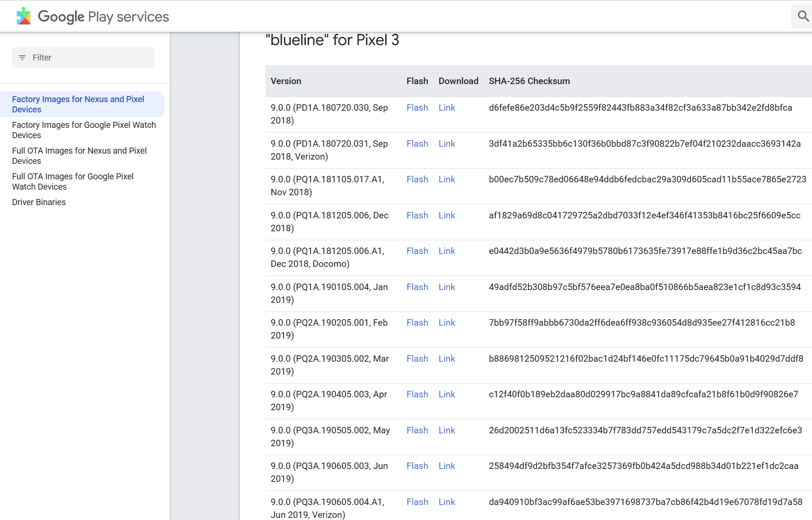Click version text 9.0.0 (PD1A.180720.030, Sep 2018)
This screenshot has width=812, height=520.
coord(329,114)
